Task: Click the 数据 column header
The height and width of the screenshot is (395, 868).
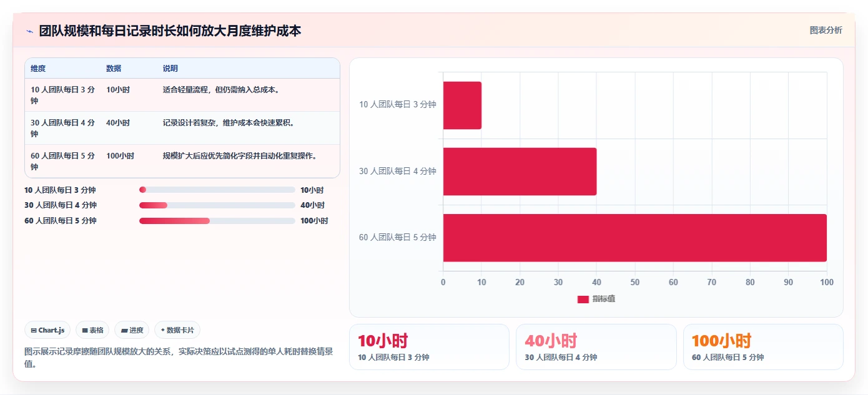Action: (x=114, y=69)
